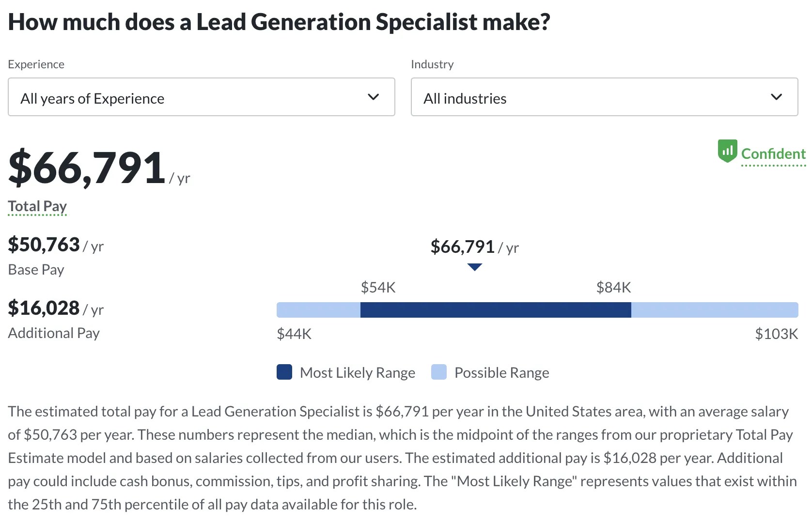Click the Possible Range legend square
812x523 pixels.
click(x=438, y=372)
